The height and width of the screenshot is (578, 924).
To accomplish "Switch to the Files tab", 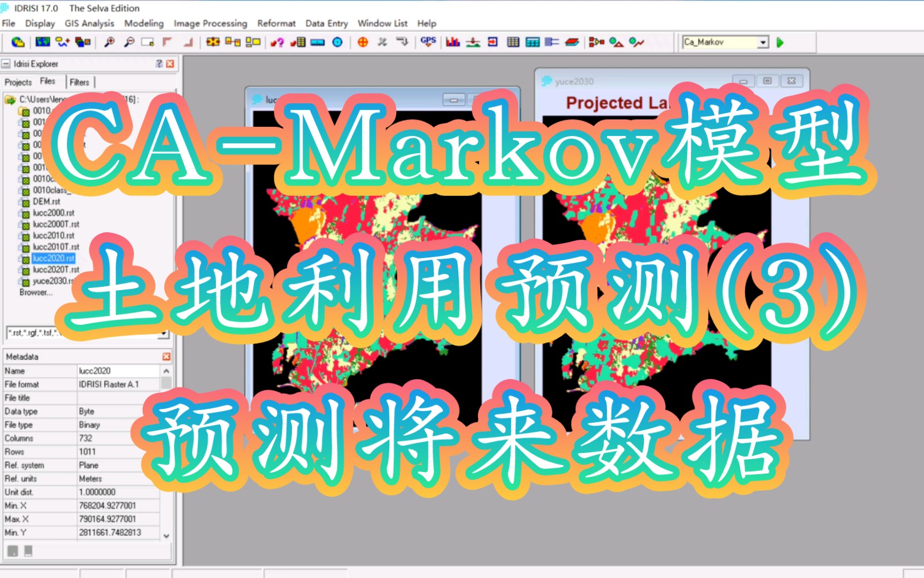I will point(48,81).
